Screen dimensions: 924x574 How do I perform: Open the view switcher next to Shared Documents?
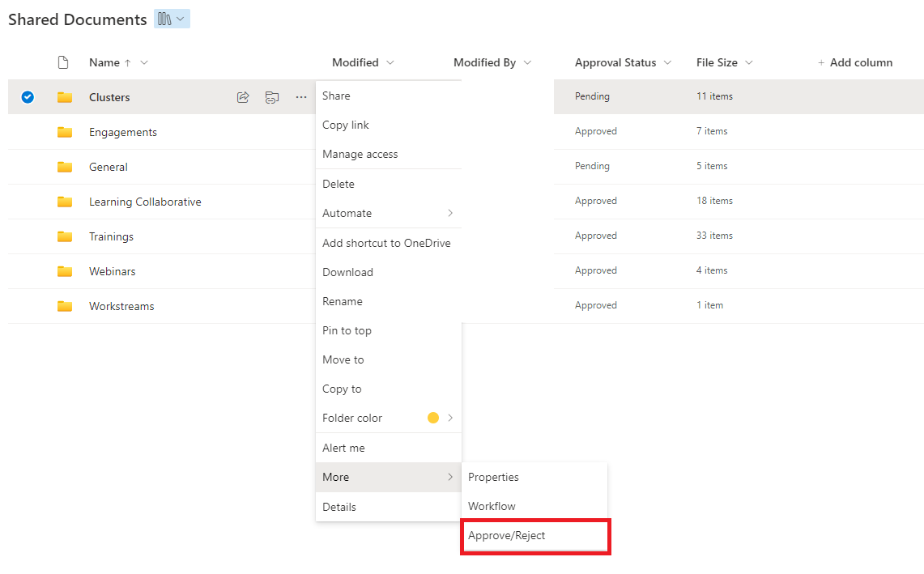pos(171,19)
